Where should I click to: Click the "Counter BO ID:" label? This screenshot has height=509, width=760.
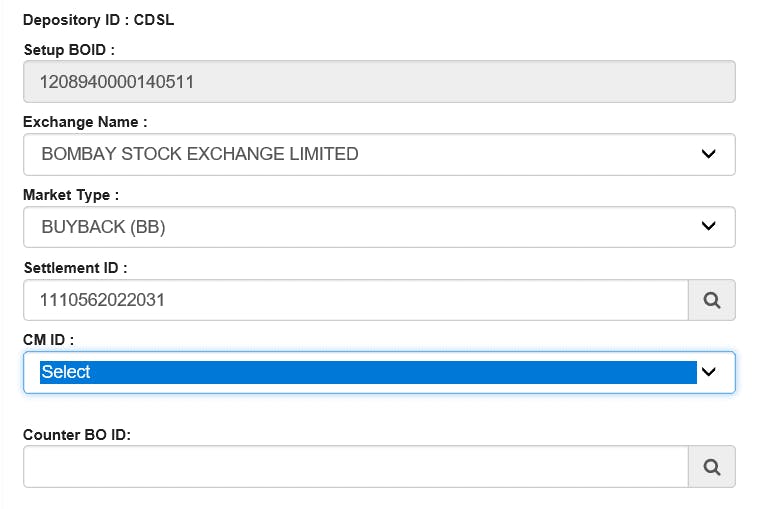pos(77,434)
